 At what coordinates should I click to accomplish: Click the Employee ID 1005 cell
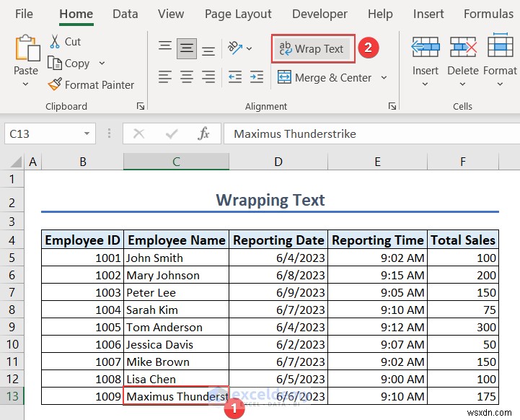click(x=82, y=327)
